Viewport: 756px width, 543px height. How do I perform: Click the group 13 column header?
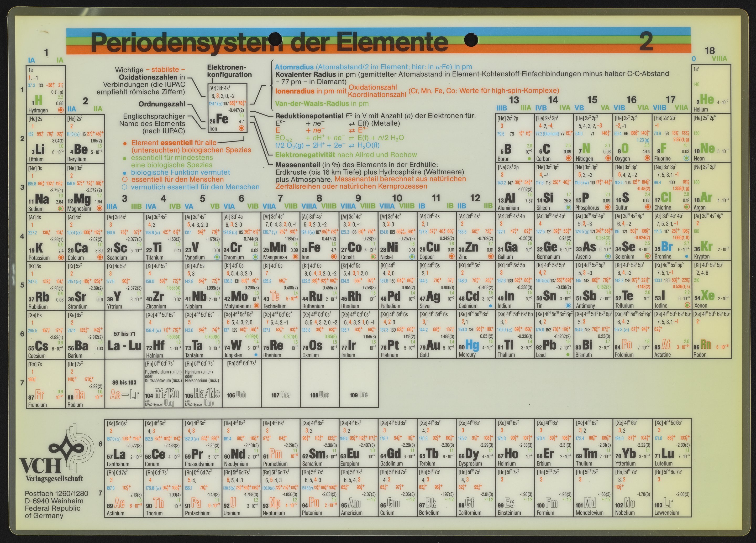point(514,100)
